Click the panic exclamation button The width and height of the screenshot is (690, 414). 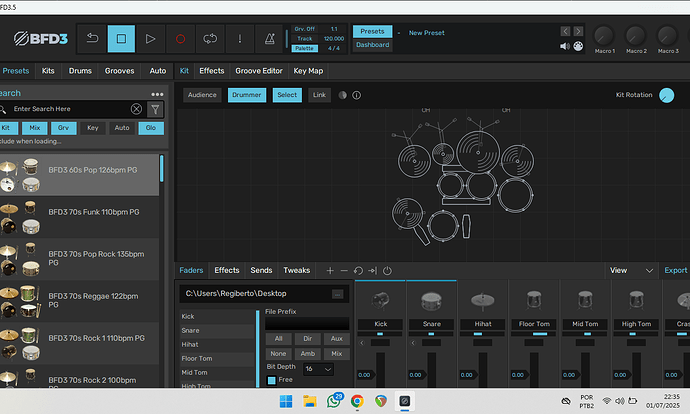point(239,39)
